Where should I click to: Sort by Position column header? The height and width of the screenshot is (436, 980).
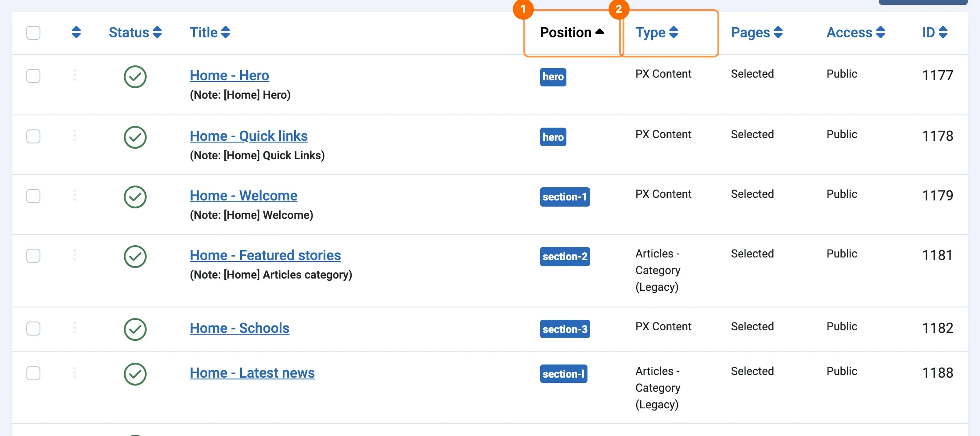(572, 32)
